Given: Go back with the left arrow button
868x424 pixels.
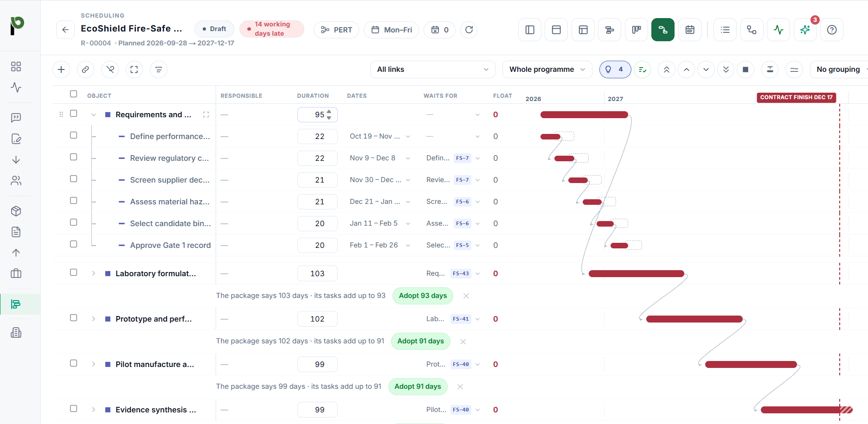Looking at the screenshot, I should pos(65,30).
